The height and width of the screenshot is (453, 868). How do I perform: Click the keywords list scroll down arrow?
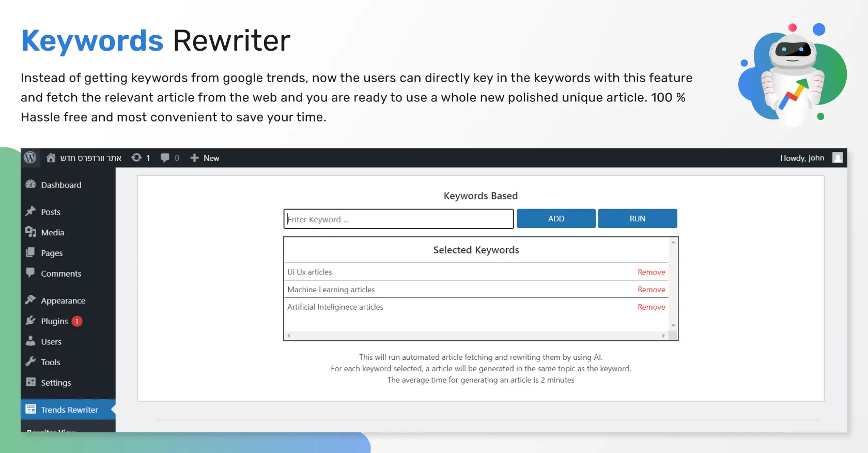(x=673, y=325)
